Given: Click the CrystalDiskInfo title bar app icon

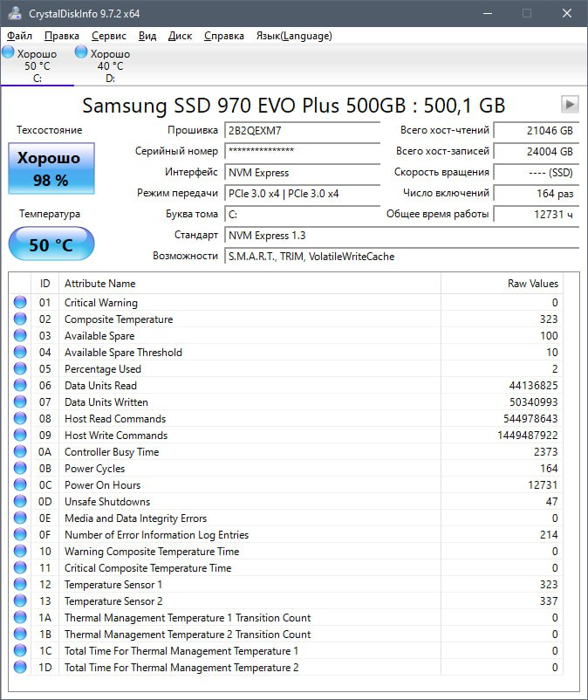Looking at the screenshot, I should (x=15, y=13).
